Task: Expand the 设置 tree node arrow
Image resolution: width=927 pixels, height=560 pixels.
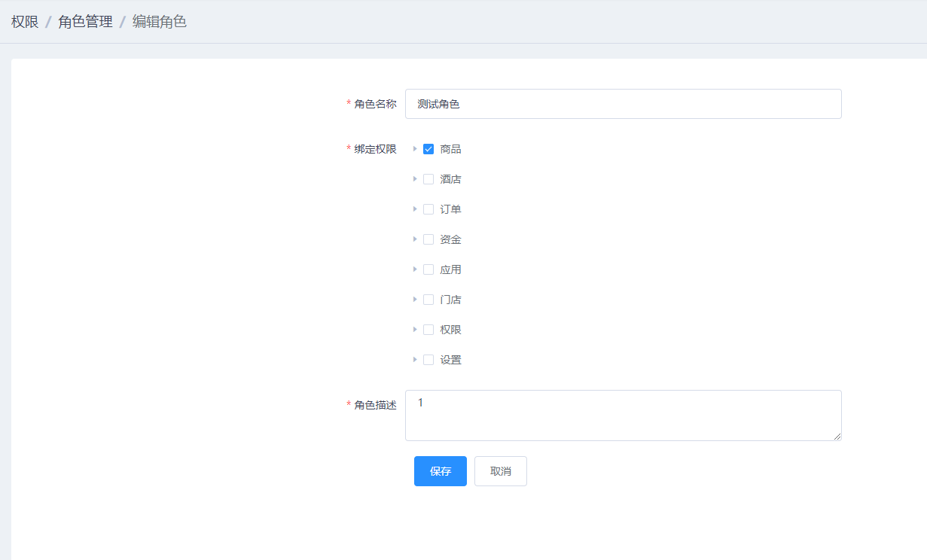Action: point(414,360)
